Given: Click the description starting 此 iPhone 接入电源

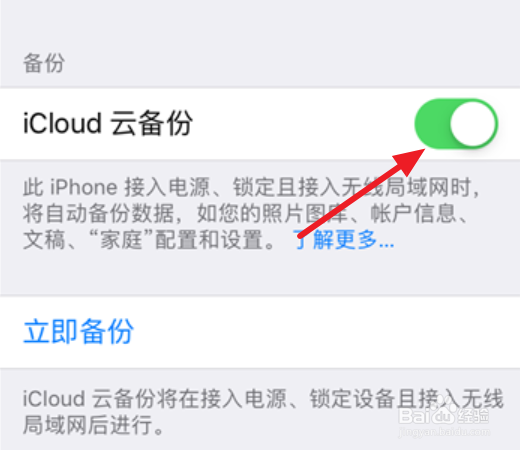Looking at the screenshot, I should tap(252, 213).
